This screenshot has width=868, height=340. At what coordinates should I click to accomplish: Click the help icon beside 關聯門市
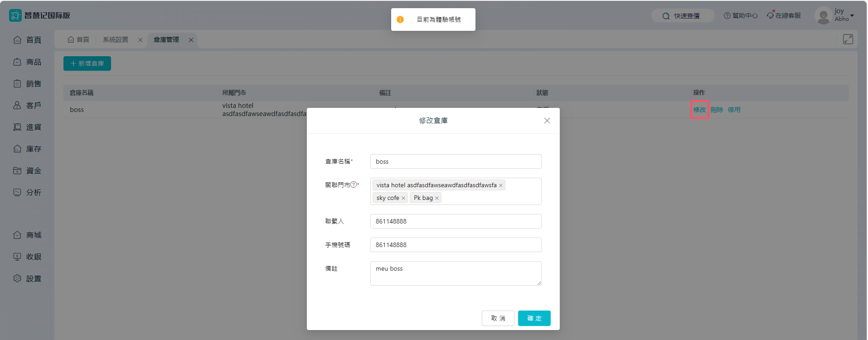[354, 185]
